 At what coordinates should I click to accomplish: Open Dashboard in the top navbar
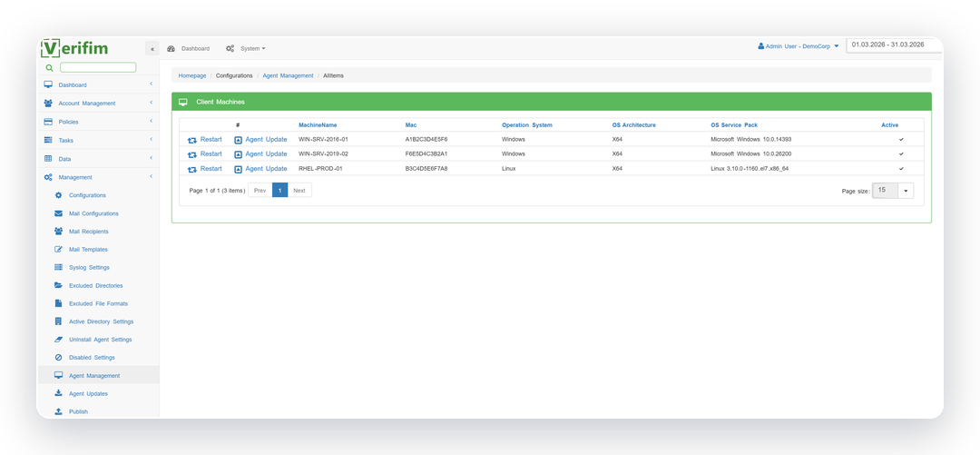pyautogui.click(x=188, y=48)
